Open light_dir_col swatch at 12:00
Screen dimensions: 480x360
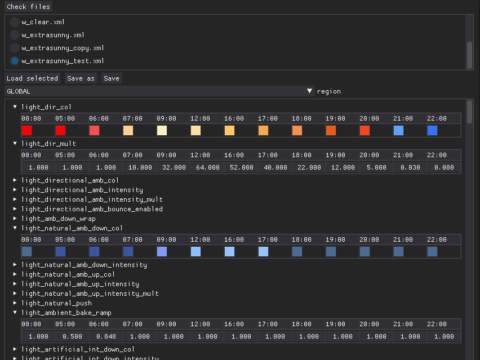click(x=196, y=130)
